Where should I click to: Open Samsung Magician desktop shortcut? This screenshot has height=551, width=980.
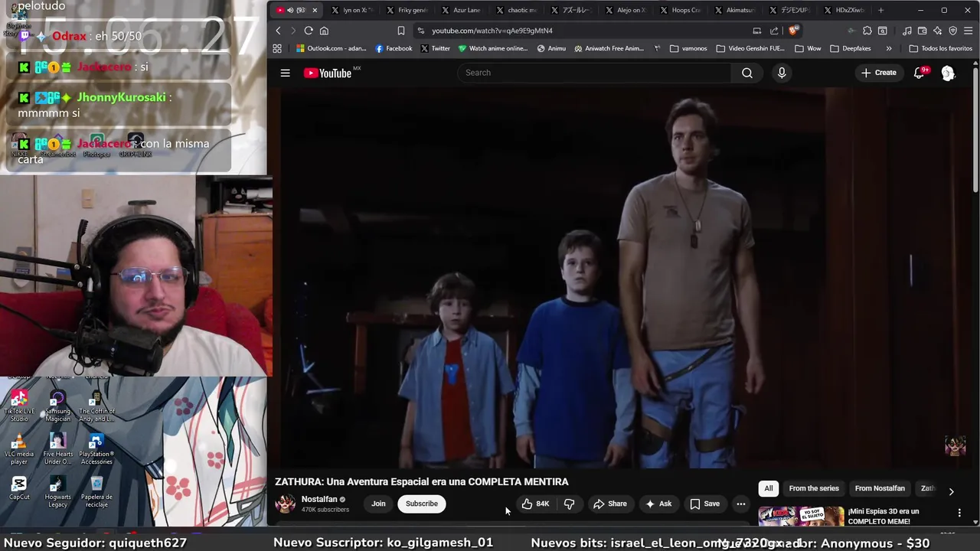57,406
